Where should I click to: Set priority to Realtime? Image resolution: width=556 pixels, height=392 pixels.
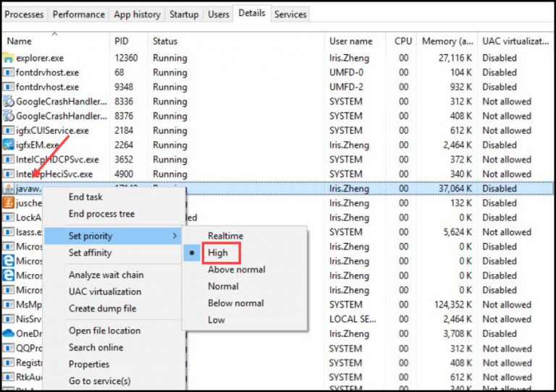[x=226, y=236]
